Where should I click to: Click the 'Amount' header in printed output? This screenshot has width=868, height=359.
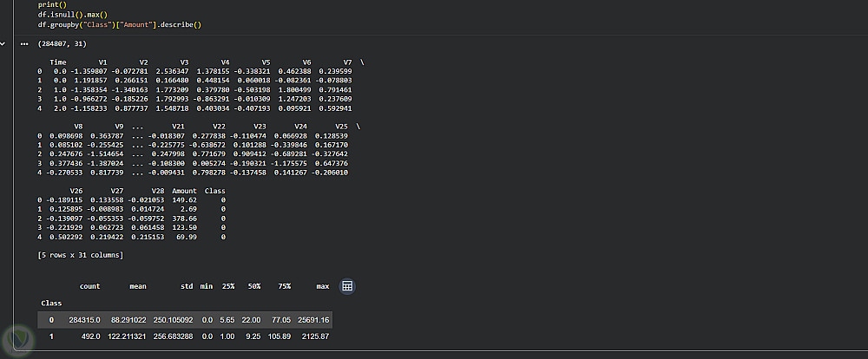[184, 191]
